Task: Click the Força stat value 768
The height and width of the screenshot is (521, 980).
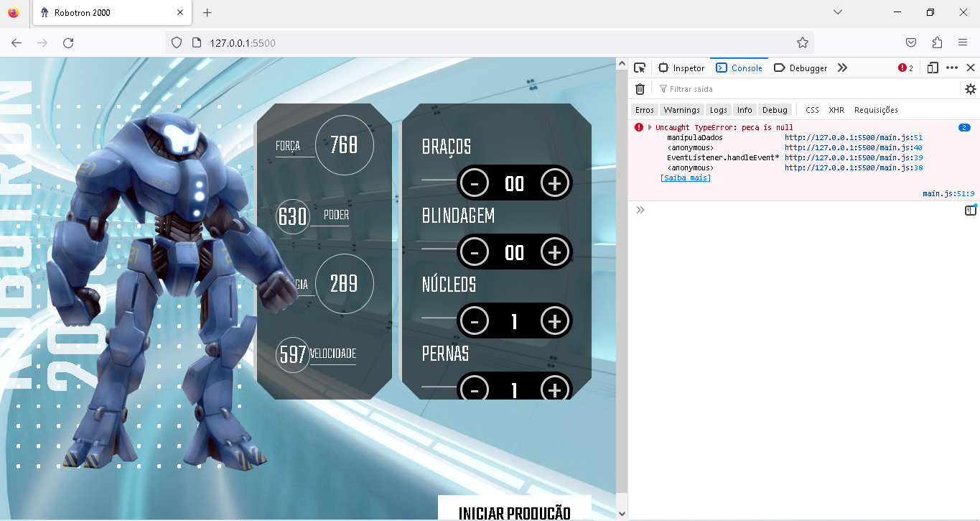Action: (x=344, y=145)
